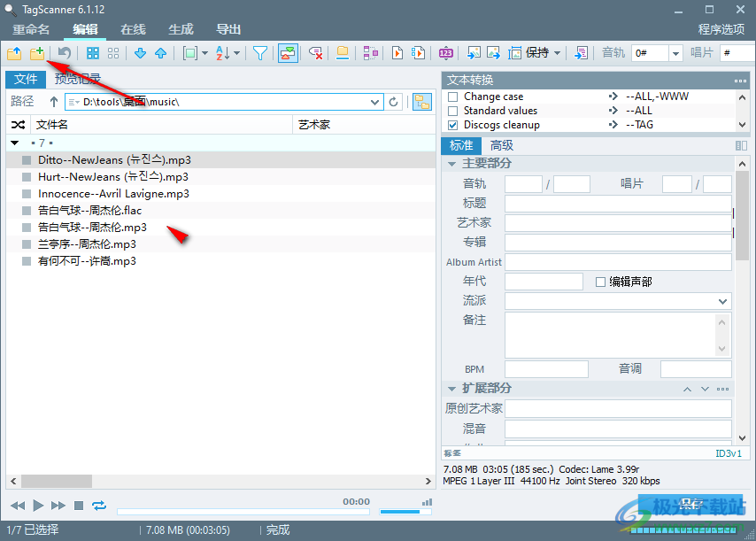Select the shuffle icon above the file list
The height and width of the screenshot is (541, 756).
coord(18,124)
